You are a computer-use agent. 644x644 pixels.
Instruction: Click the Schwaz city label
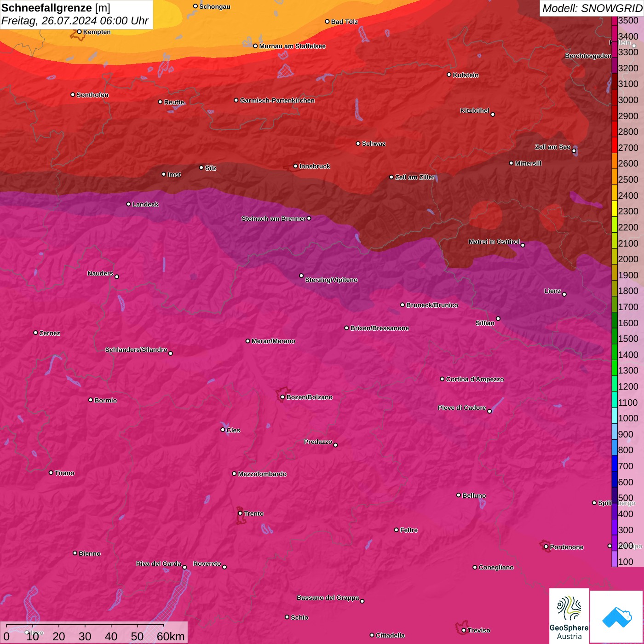coord(374,144)
